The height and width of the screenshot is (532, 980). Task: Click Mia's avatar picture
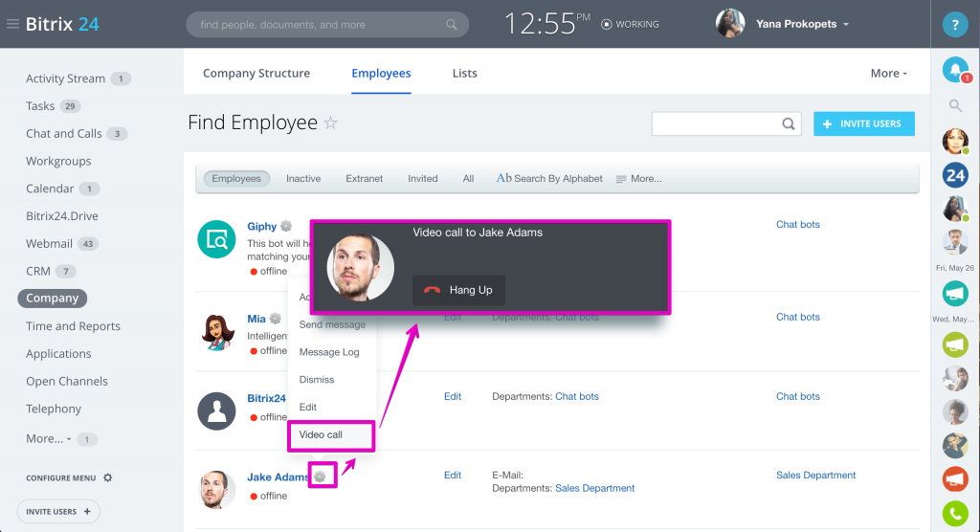coord(216,332)
